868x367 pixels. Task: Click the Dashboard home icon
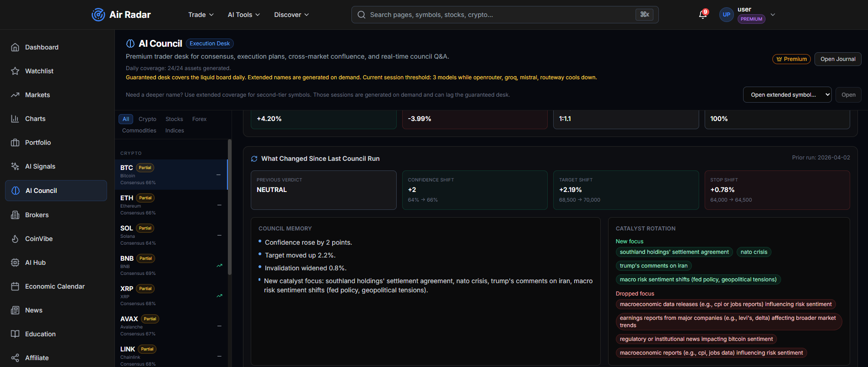point(15,47)
